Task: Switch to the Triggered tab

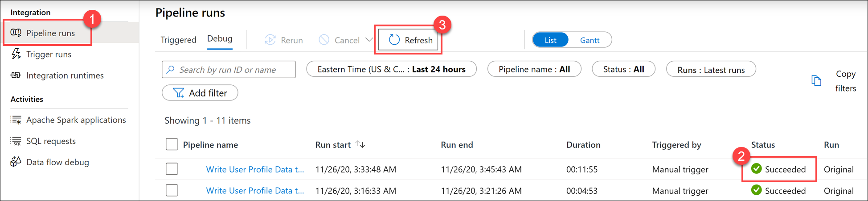Action: pos(178,40)
